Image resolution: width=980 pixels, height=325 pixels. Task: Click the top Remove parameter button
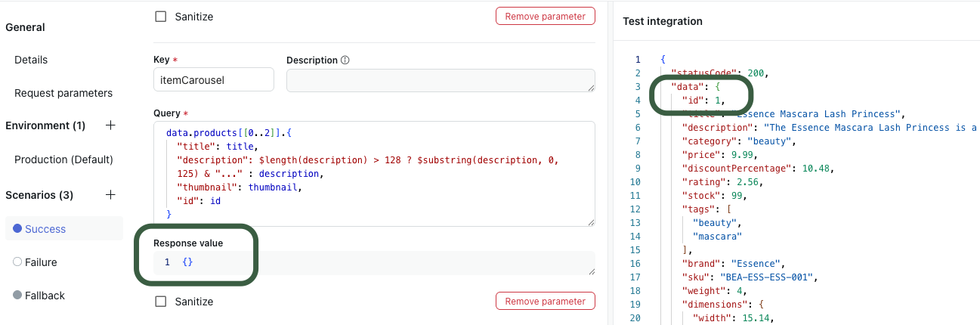(x=545, y=16)
